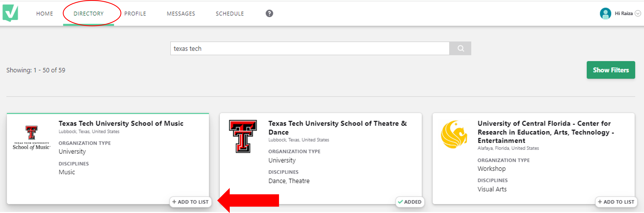
Task: Click the magnifying glass search button
Action: pyautogui.click(x=460, y=48)
